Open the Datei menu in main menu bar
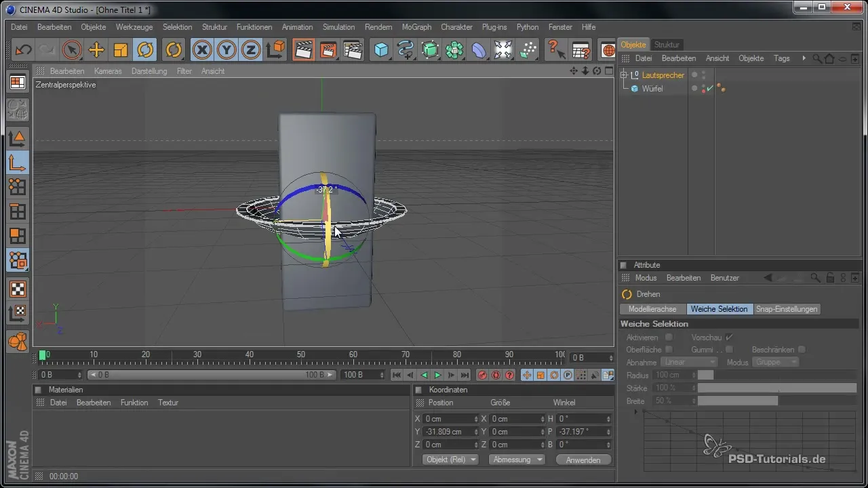Screen dimensions: 868x488 19,27
